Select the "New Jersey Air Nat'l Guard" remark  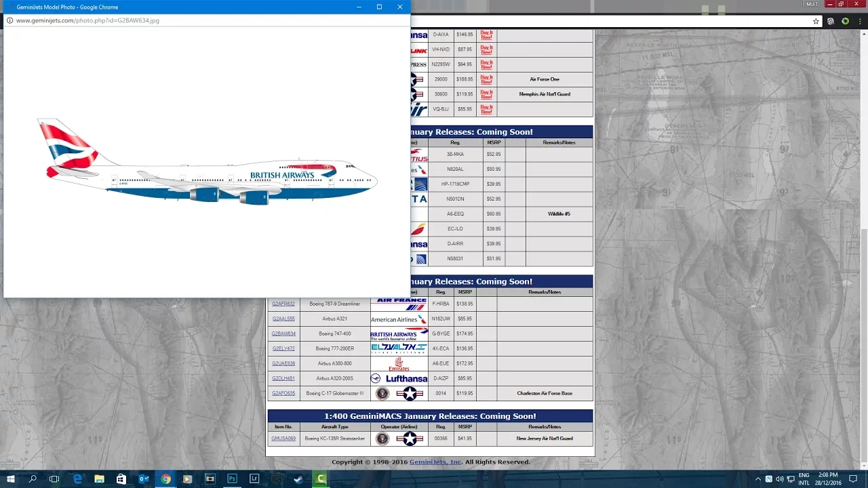545,439
